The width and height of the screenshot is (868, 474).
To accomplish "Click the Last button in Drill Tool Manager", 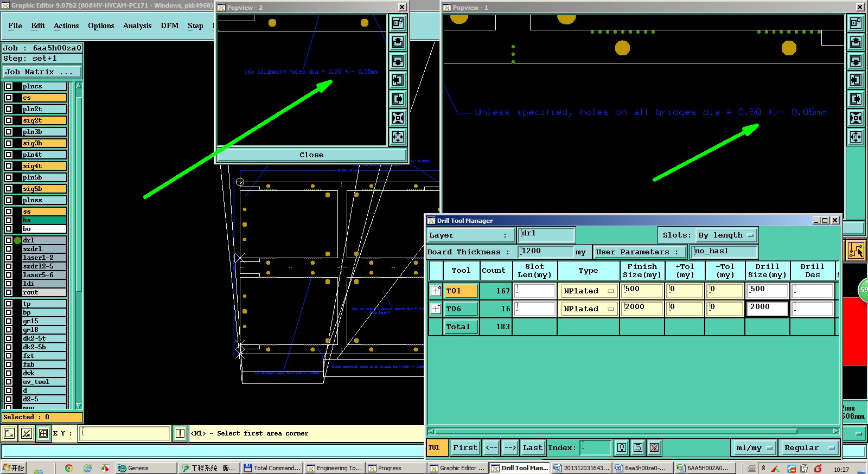I will click(532, 447).
